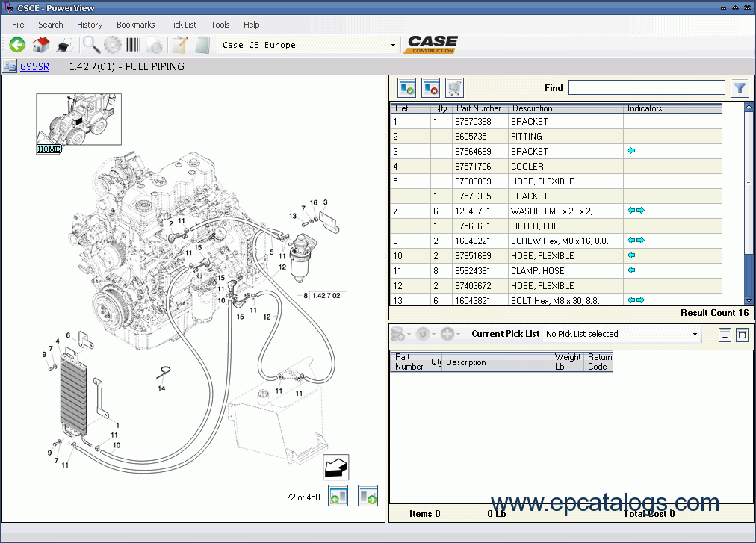The image size is (756, 543).
Task: Select the WASHER M8 x 20 x 2 row
Action: click(x=556, y=211)
